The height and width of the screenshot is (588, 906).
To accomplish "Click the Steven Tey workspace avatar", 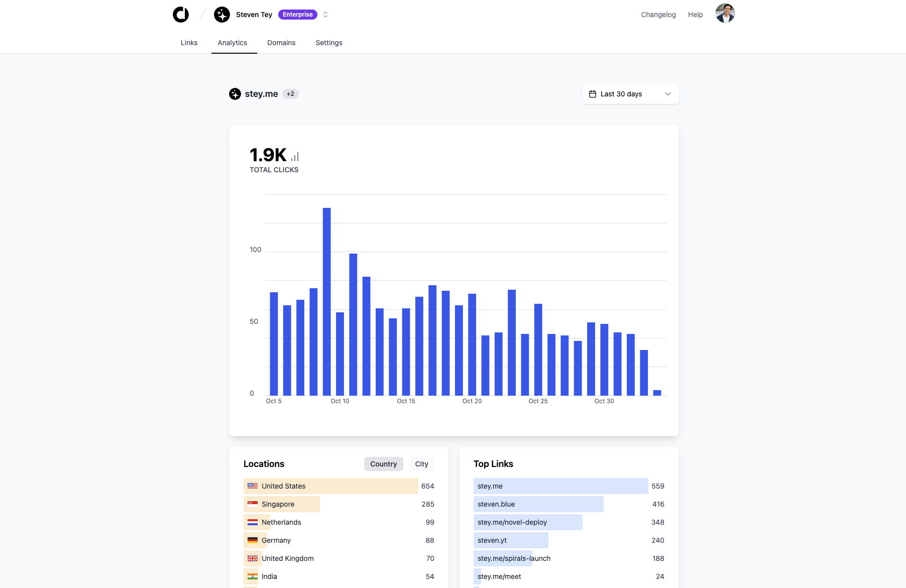I will [x=221, y=15].
